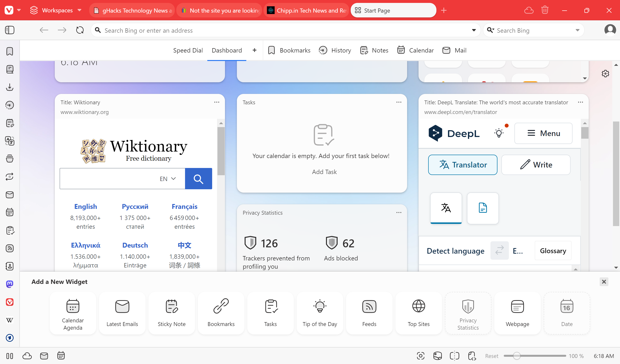Screen dimensions: 620x364
Task: Reset page zoom level
Action: coord(491,356)
